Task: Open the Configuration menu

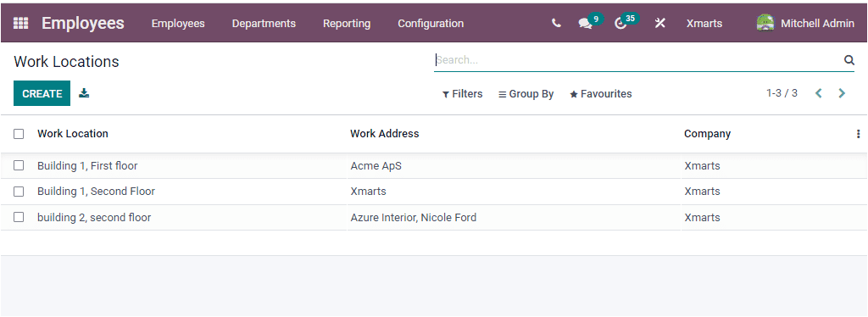Action: coord(431,23)
